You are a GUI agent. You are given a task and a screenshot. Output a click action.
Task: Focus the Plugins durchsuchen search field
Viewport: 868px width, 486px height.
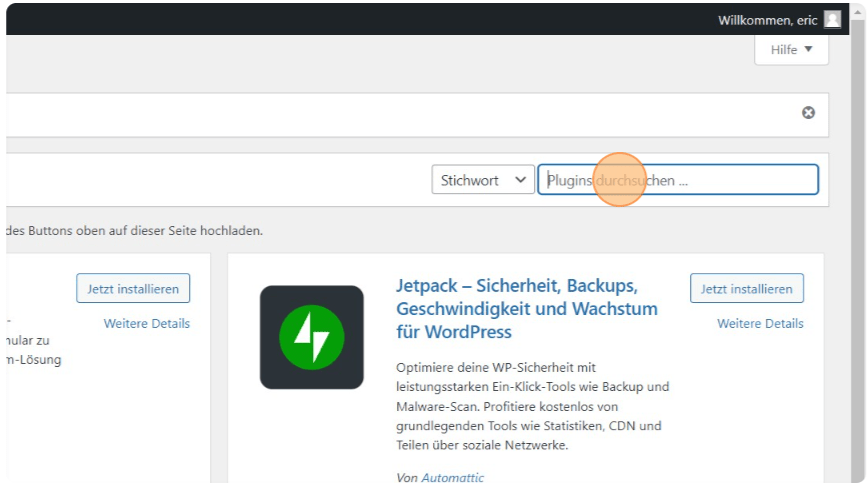coord(678,180)
